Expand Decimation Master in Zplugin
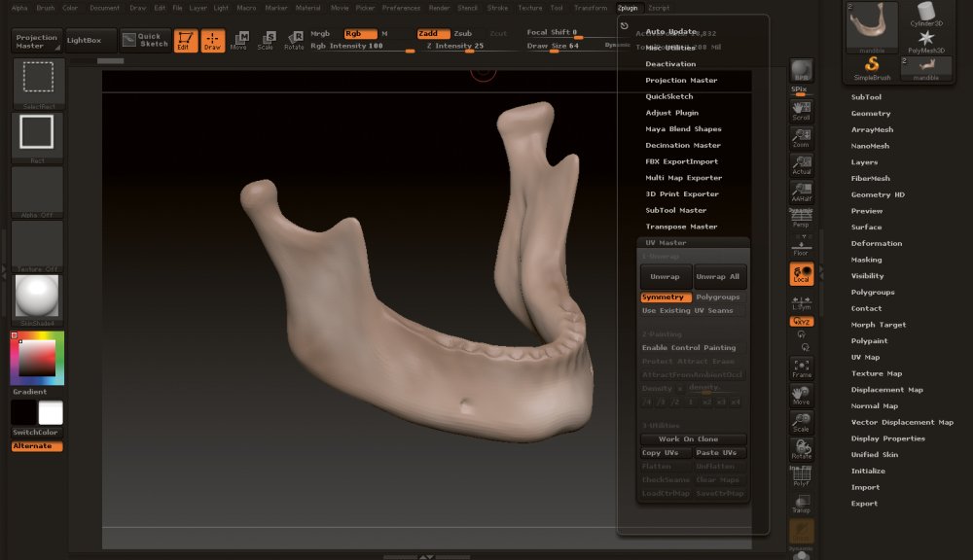The height and width of the screenshot is (560, 973). point(683,145)
